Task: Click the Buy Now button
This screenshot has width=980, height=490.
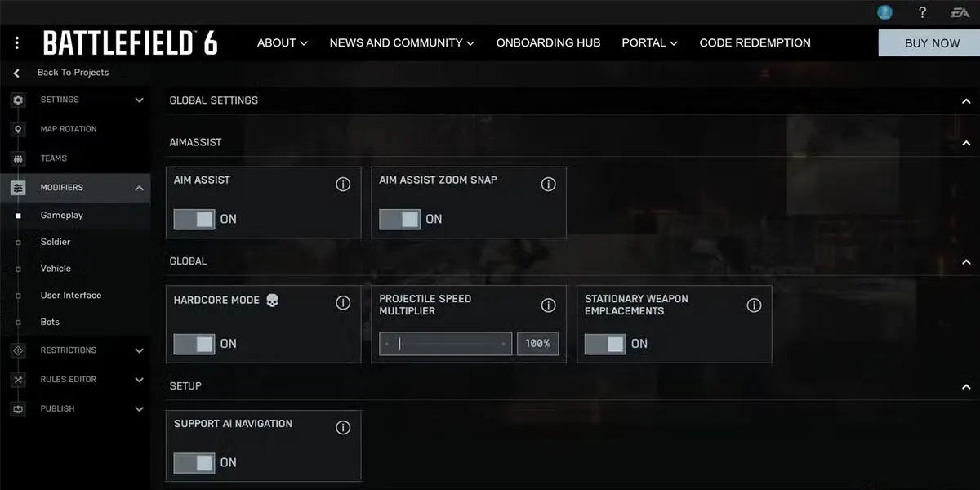Action: click(932, 43)
